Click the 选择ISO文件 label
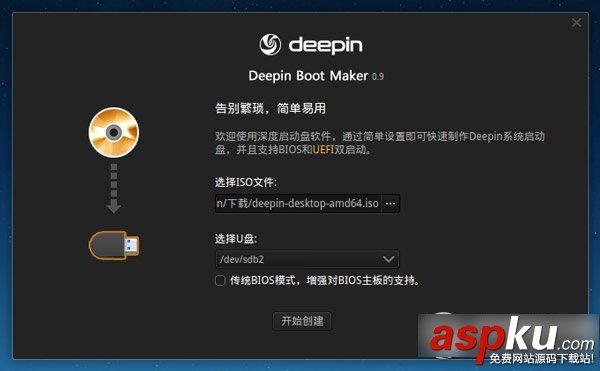 246,182
